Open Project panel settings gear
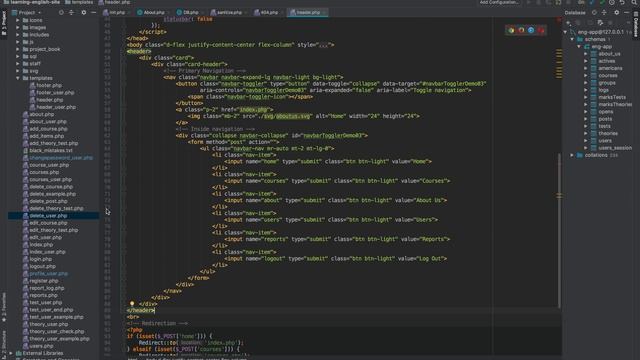This screenshot has height=360, width=640. click(84, 13)
